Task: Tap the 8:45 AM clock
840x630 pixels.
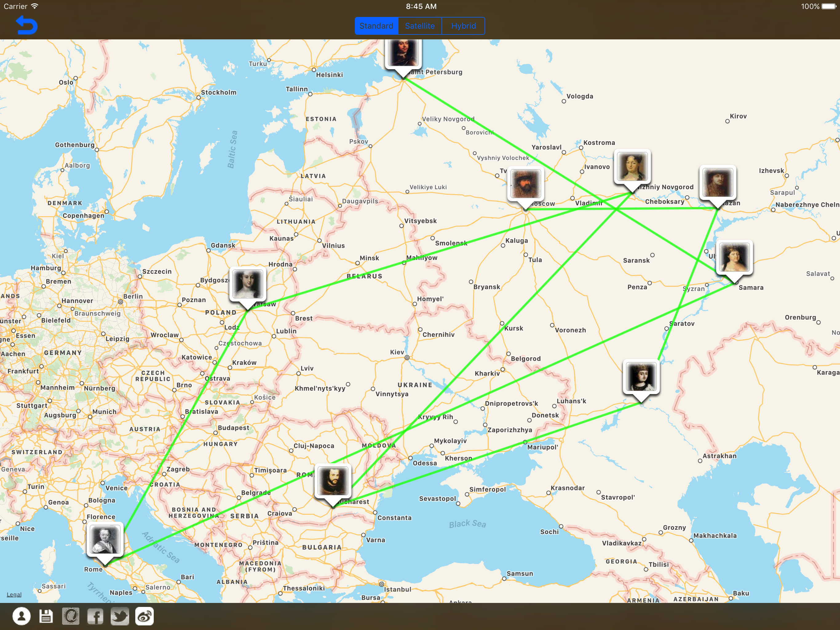Action: [x=421, y=6]
